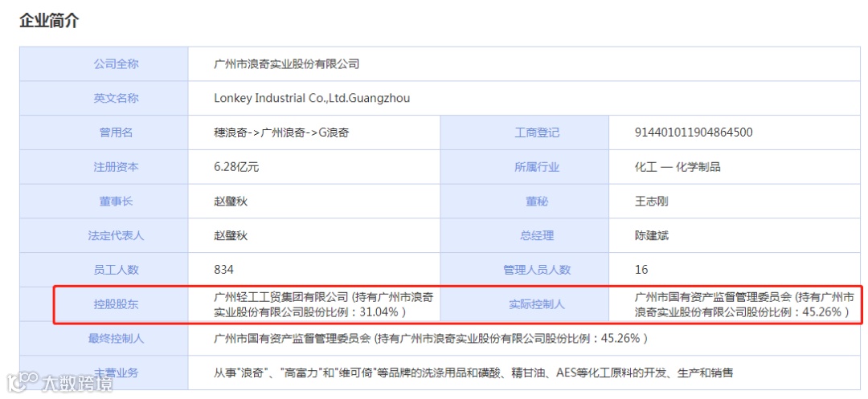Image resolution: width=868 pixels, height=399 pixels.
Task: Click industry value 化工 — 化学制品
Action: click(x=678, y=167)
